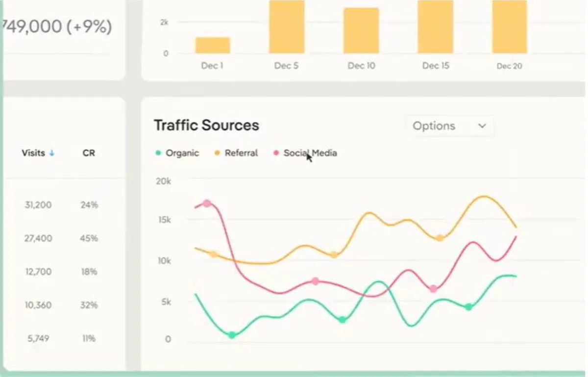Select the Dec 1 bar in chart
The width and height of the screenshot is (588, 377).
pos(213,45)
